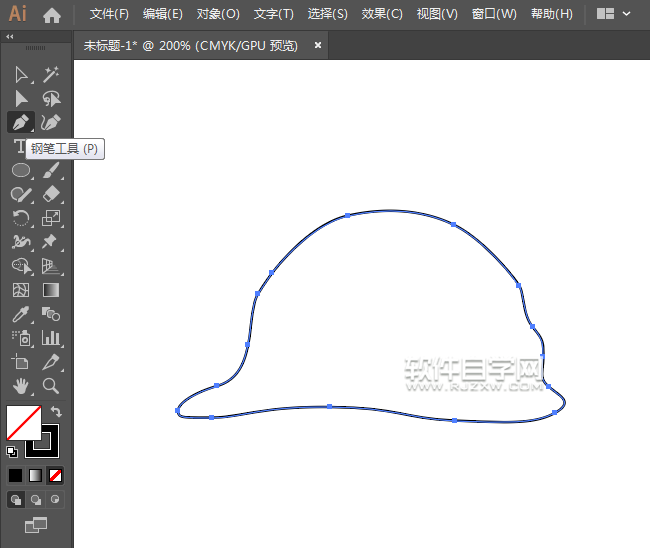Select the Magic Wand tool

coord(52,74)
